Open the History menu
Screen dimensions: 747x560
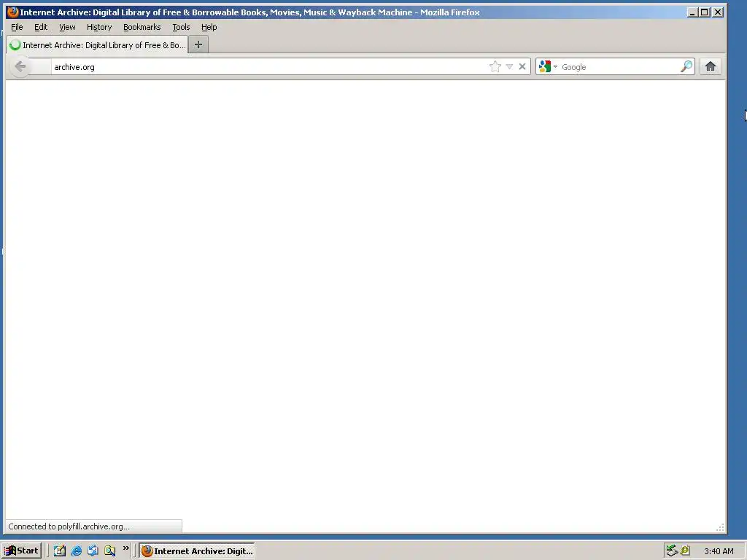(x=99, y=27)
